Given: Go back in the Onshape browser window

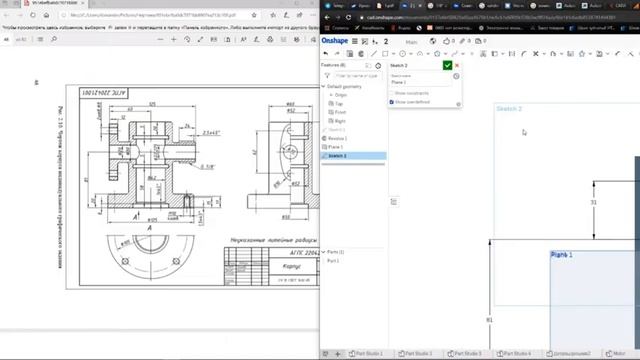Looking at the screenshot, I should coord(327,18).
